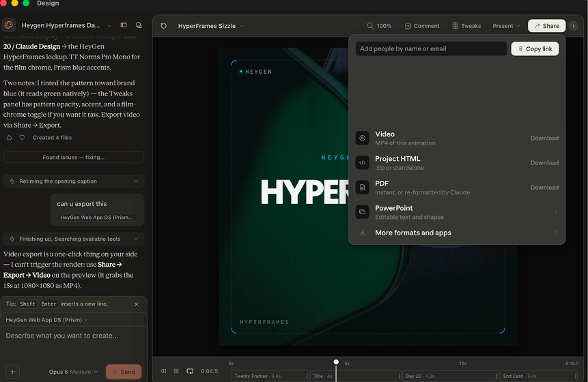The width and height of the screenshot is (588, 382).
Task: Open the Present dropdown
Action: (x=506, y=26)
